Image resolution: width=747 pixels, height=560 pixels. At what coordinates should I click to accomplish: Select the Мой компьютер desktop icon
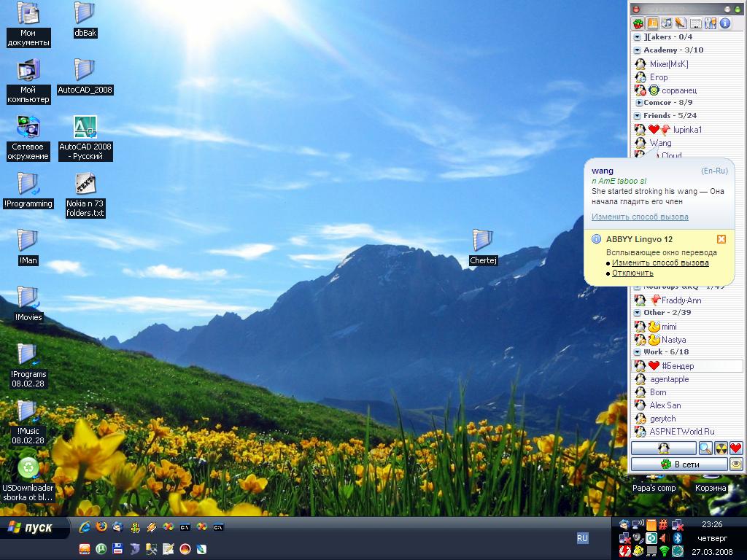[x=28, y=82]
